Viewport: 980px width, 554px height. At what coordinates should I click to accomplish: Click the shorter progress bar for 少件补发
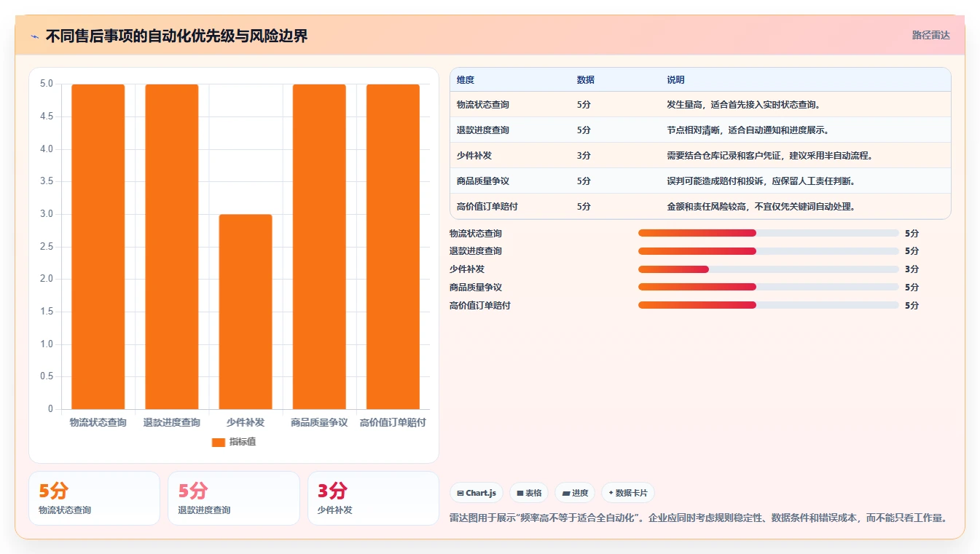(x=769, y=269)
